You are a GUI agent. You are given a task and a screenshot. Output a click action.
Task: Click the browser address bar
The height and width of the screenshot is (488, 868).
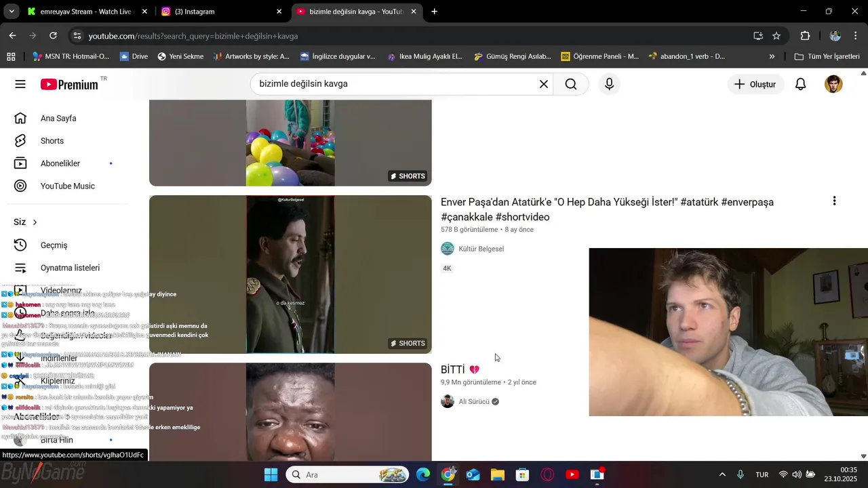407,36
